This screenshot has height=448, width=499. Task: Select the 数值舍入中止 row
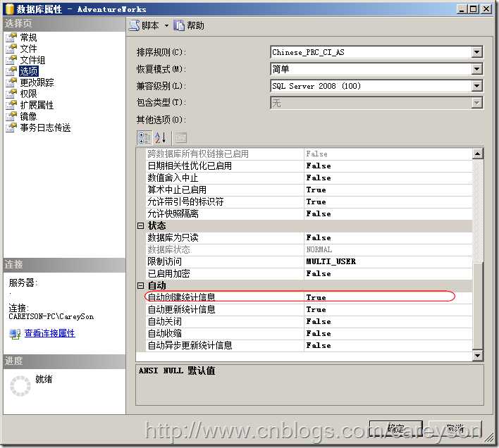click(309, 178)
